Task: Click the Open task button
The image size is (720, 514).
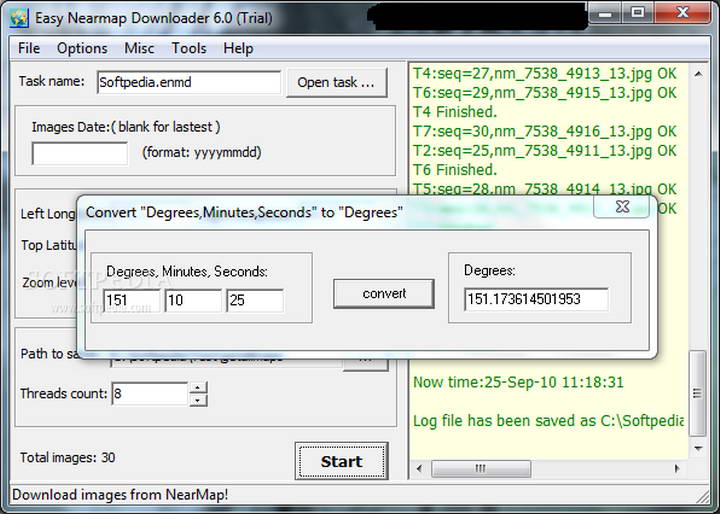Action: [337, 83]
